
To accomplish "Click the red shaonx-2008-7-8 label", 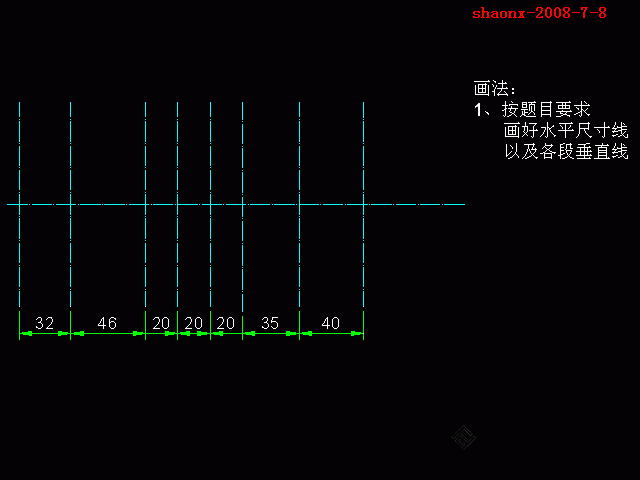I will tap(539, 13).
